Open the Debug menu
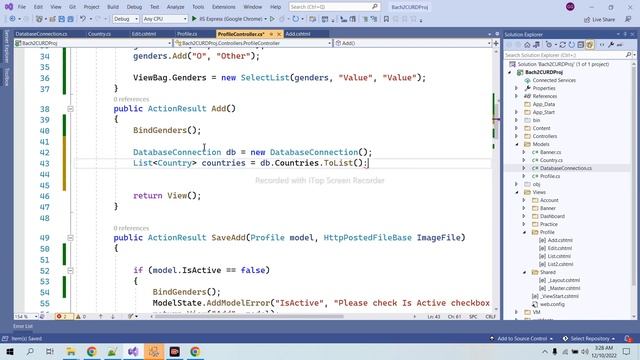This screenshot has width=640, height=360. click(x=134, y=7)
